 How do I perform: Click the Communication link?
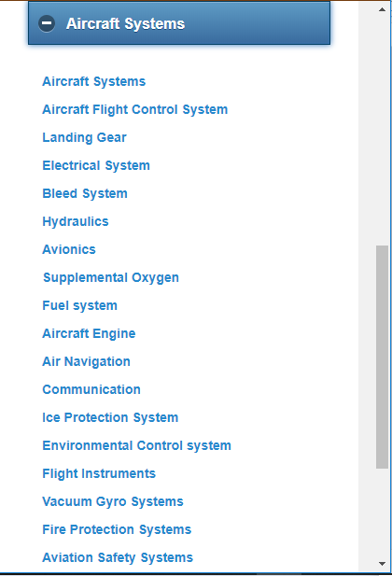pos(91,389)
